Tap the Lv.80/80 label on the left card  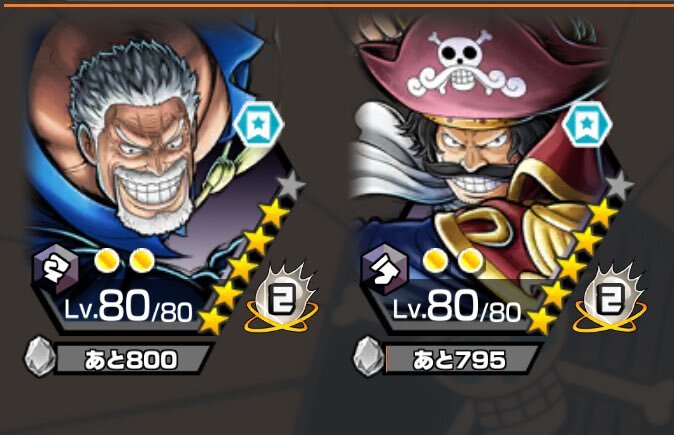(128, 309)
